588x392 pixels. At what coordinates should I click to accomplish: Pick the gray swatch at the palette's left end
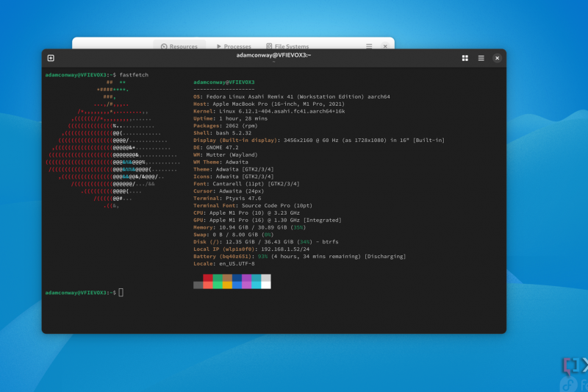pyautogui.click(x=198, y=285)
